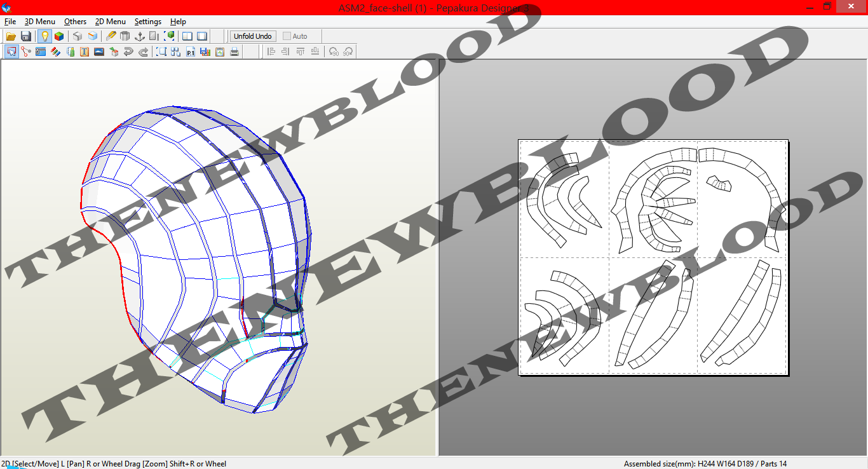Click the align left icon

point(271,51)
